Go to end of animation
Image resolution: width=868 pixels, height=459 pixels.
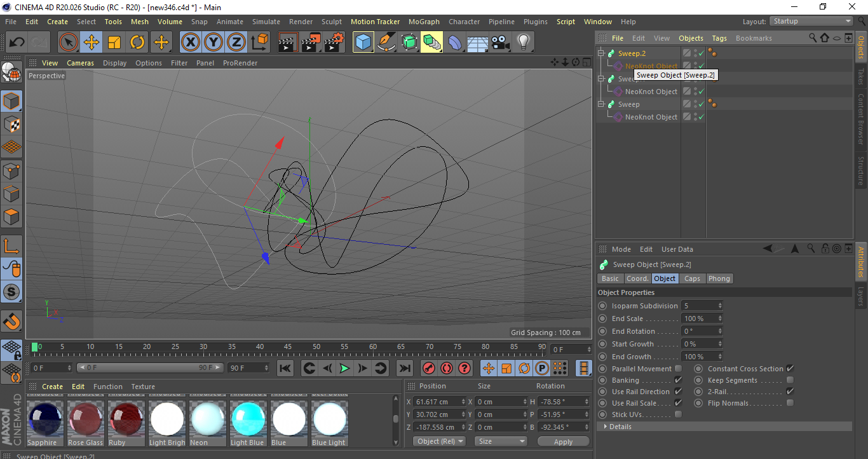pos(404,368)
